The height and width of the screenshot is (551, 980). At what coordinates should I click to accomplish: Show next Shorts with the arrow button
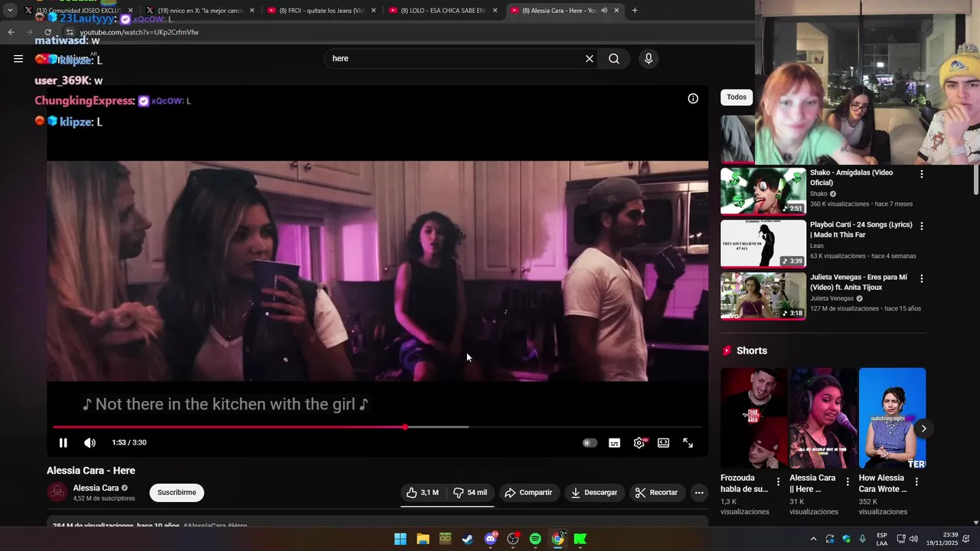(x=923, y=429)
